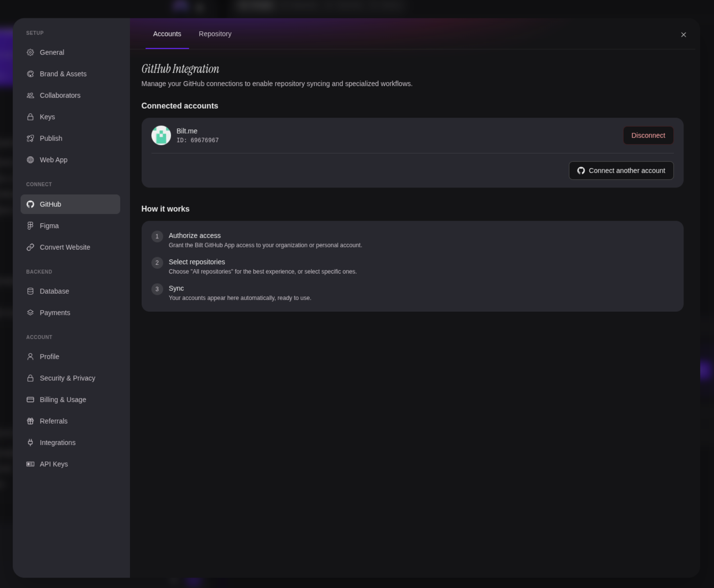Switch to the Accounts tab

pyautogui.click(x=167, y=34)
